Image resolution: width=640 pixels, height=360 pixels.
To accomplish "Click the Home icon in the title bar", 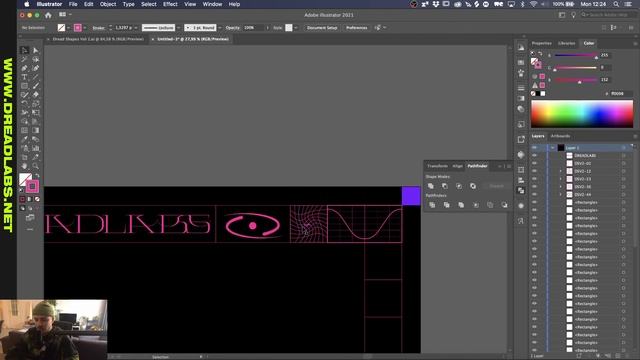I will [x=48, y=15].
